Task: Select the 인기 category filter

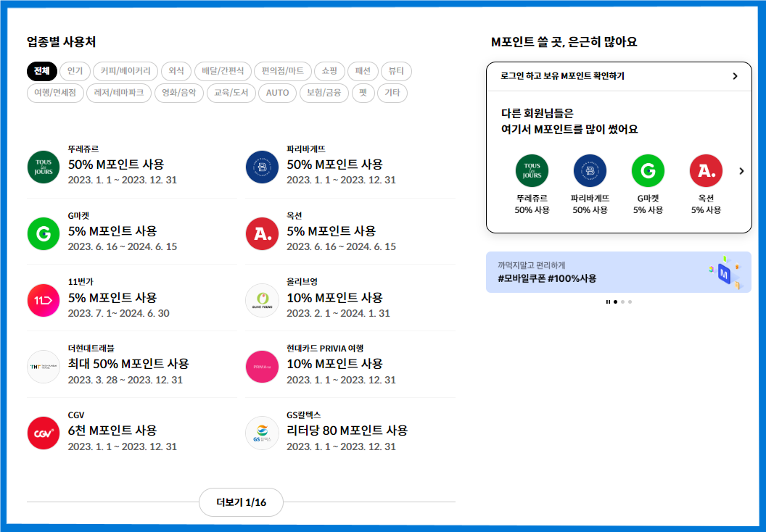Action: pyautogui.click(x=75, y=71)
